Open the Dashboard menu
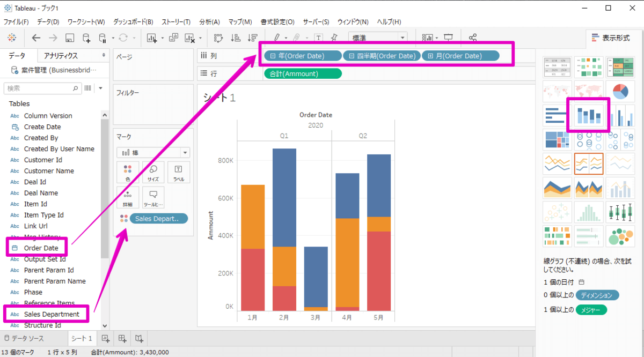Image resolution: width=644 pixels, height=357 pixels. 133,22
